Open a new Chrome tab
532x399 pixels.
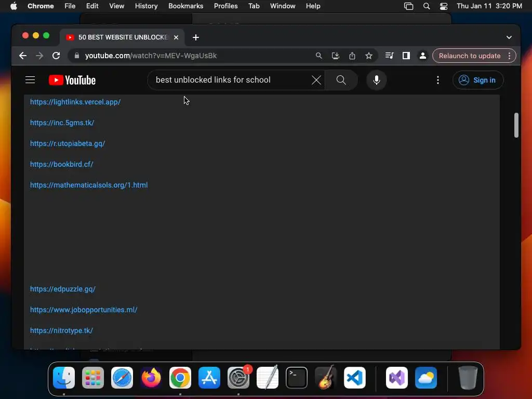196,37
